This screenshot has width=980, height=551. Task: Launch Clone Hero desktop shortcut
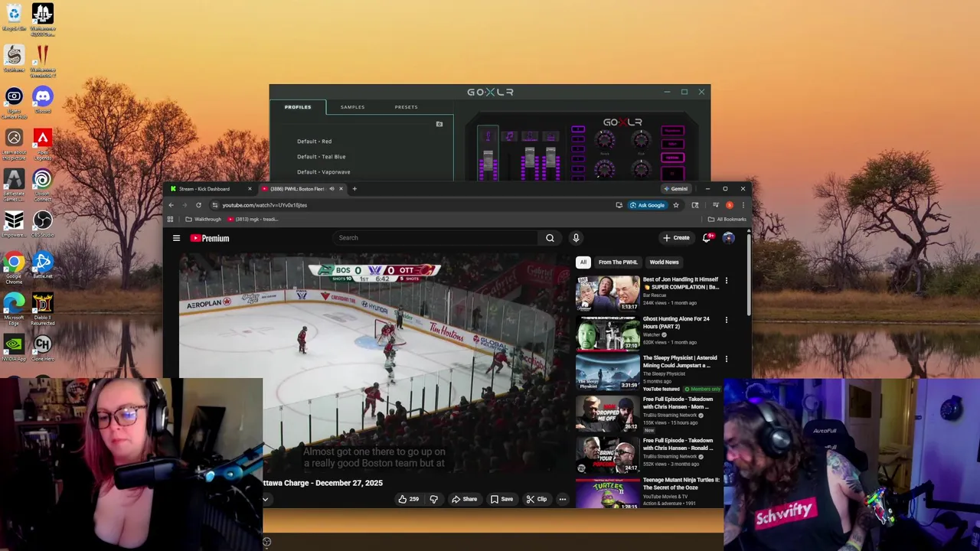[43, 348]
